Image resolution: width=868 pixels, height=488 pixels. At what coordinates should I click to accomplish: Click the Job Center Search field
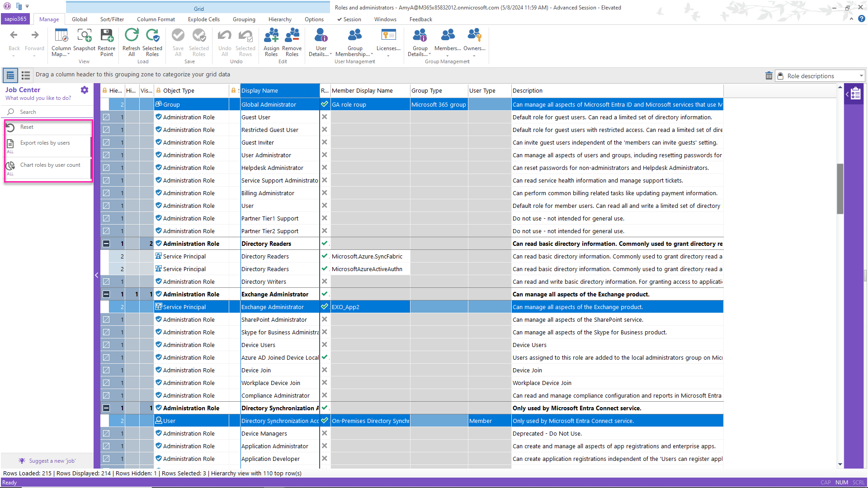47,112
